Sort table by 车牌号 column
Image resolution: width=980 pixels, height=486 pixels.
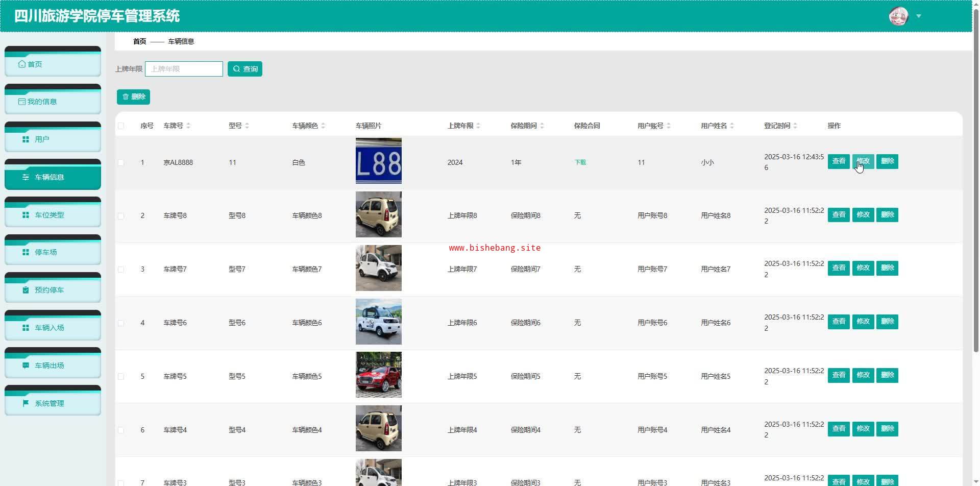pos(188,126)
